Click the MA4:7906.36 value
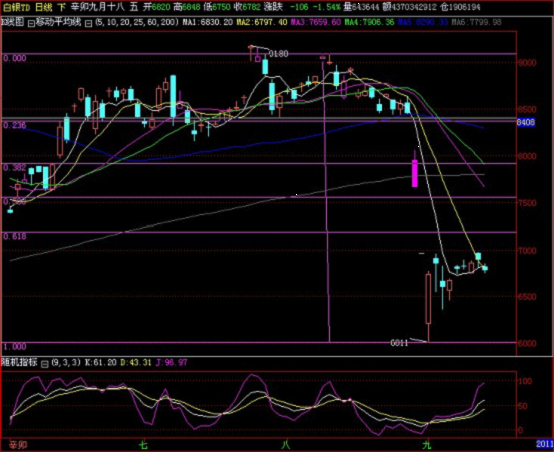The height and width of the screenshot is (452, 554). coord(369,22)
